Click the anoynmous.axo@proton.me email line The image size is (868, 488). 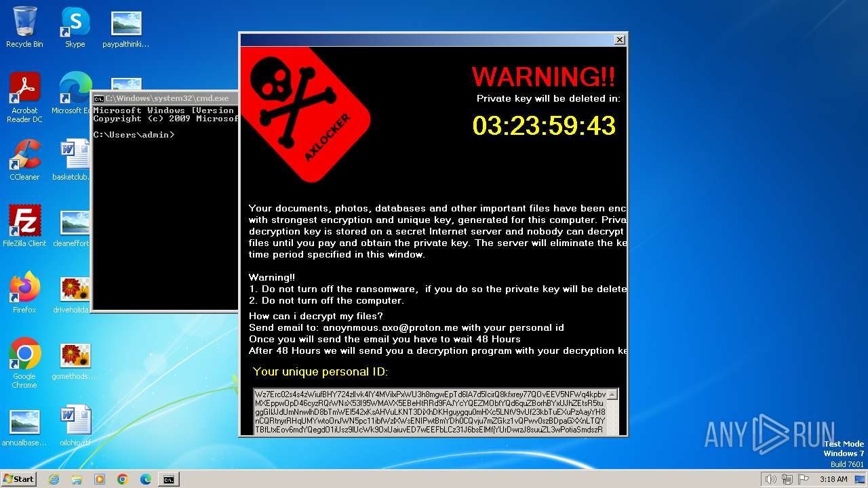click(406, 328)
